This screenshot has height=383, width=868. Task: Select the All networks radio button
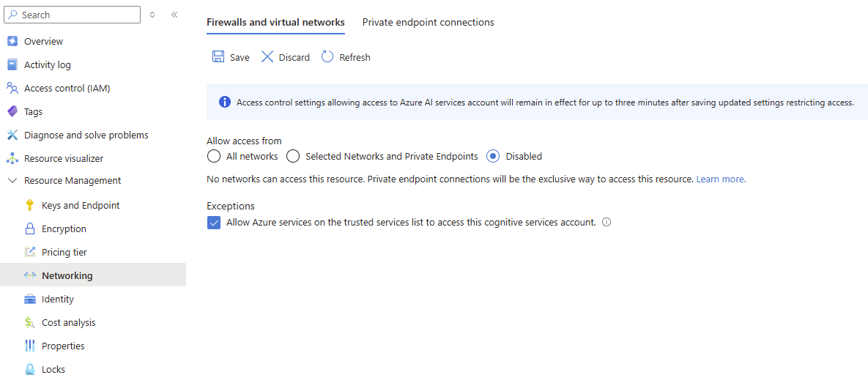(214, 156)
